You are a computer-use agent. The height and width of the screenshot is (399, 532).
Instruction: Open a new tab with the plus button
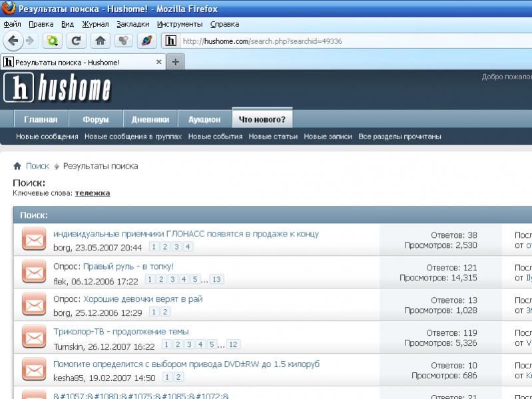175,62
